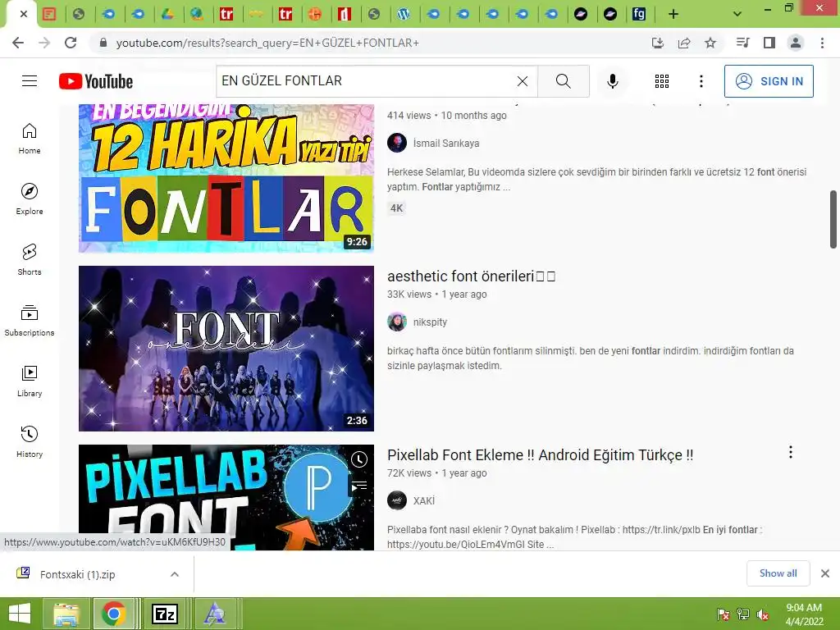The height and width of the screenshot is (630, 840).
Task: Open 7-Zip from the taskbar
Action: (x=164, y=614)
